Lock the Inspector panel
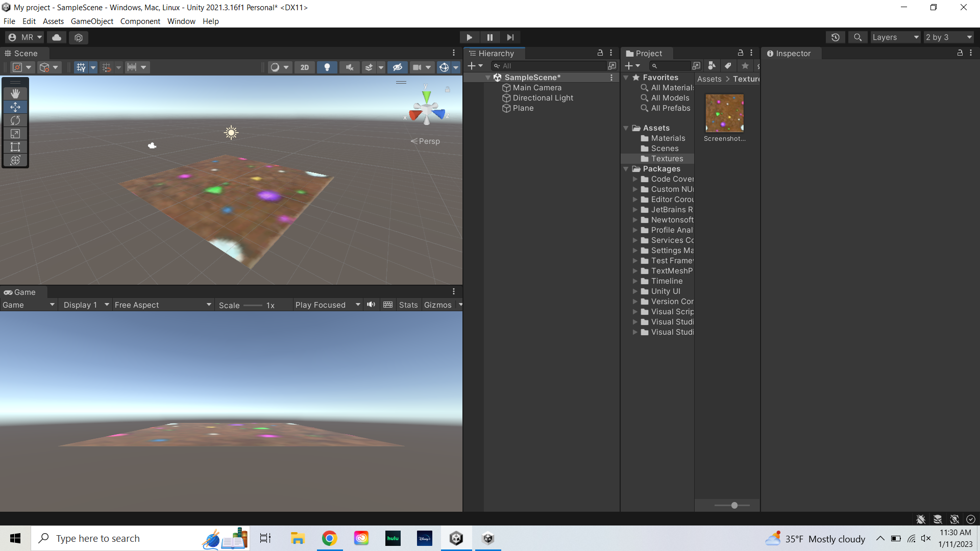 click(960, 53)
